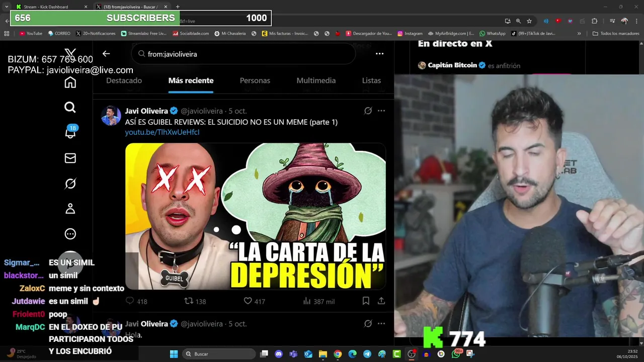
Task: Open CORREO bookmark
Action: (x=59, y=34)
